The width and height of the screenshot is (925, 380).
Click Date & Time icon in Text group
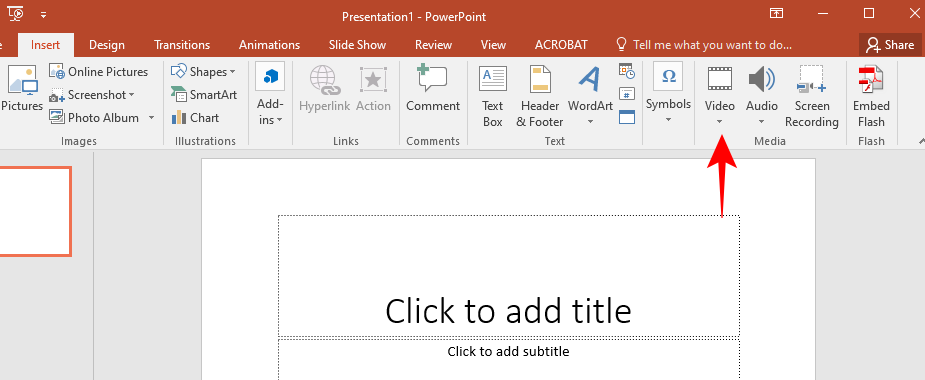pyautogui.click(x=626, y=71)
